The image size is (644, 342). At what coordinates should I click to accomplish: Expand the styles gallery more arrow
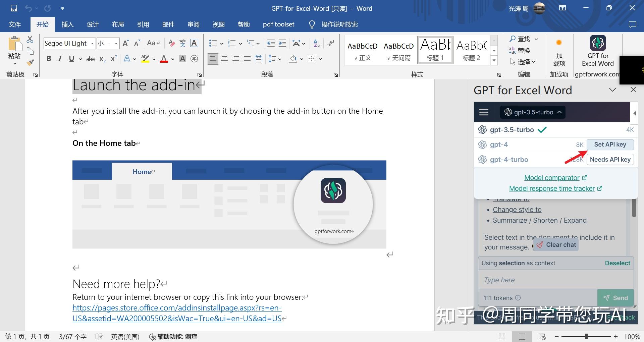click(x=494, y=61)
